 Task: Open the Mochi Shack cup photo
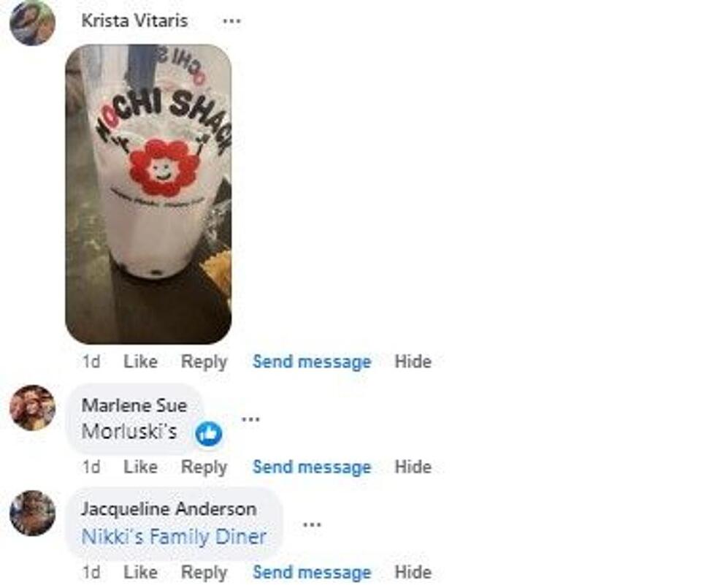click(x=148, y=194)
